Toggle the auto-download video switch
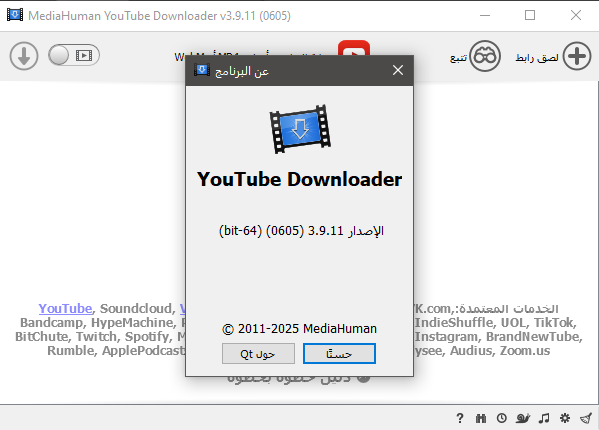599x430 pixels. [x=74, y=55]
